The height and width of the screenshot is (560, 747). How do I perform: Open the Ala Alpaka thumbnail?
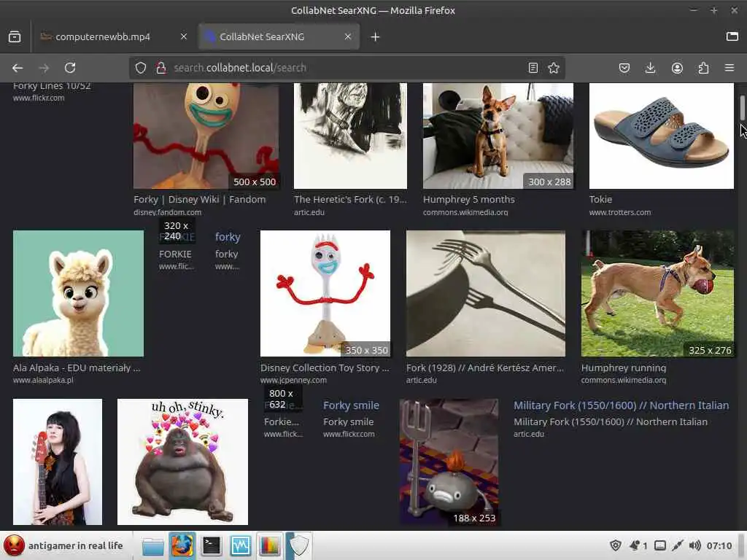(x=78, y=293)
